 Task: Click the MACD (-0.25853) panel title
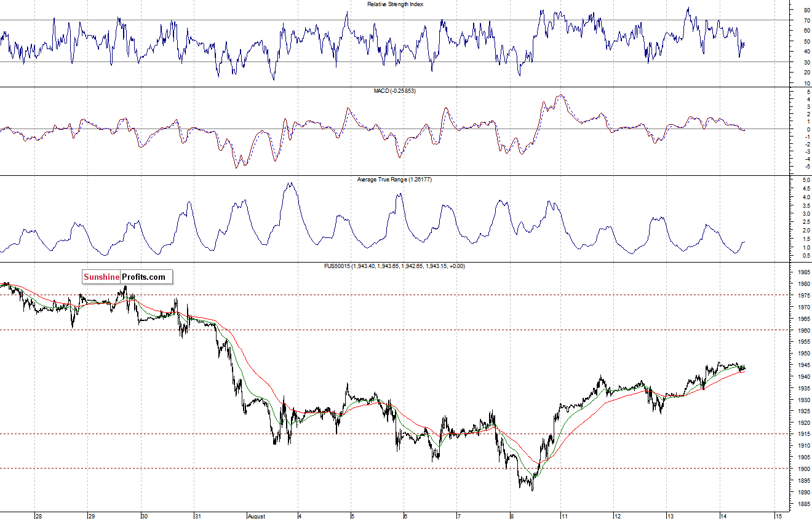point(395,91)
